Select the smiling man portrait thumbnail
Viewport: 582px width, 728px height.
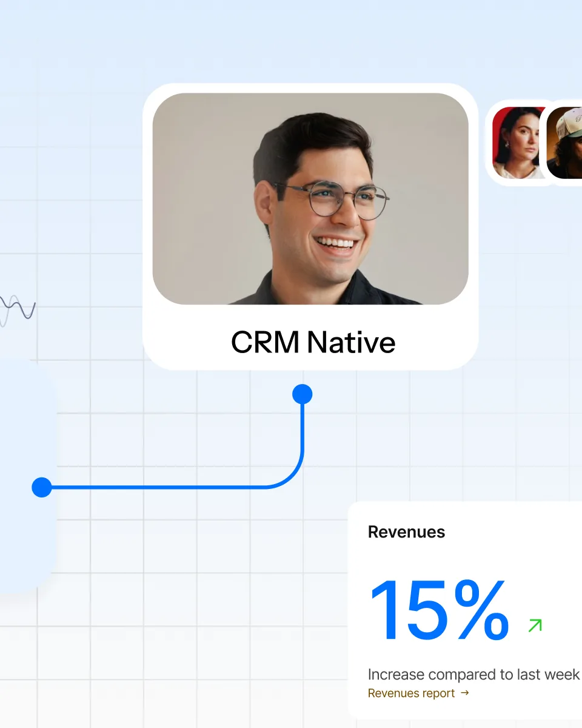(x=310, y=198)
